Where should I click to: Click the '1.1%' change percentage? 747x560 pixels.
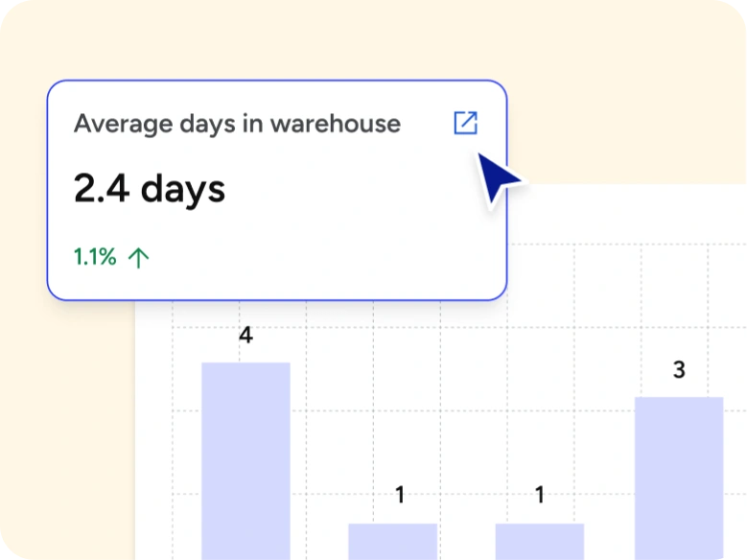tap(95, 257)
